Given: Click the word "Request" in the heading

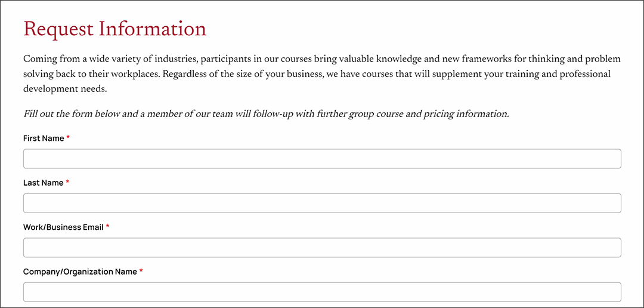Looking at the screenshot, I should [58, 29].
